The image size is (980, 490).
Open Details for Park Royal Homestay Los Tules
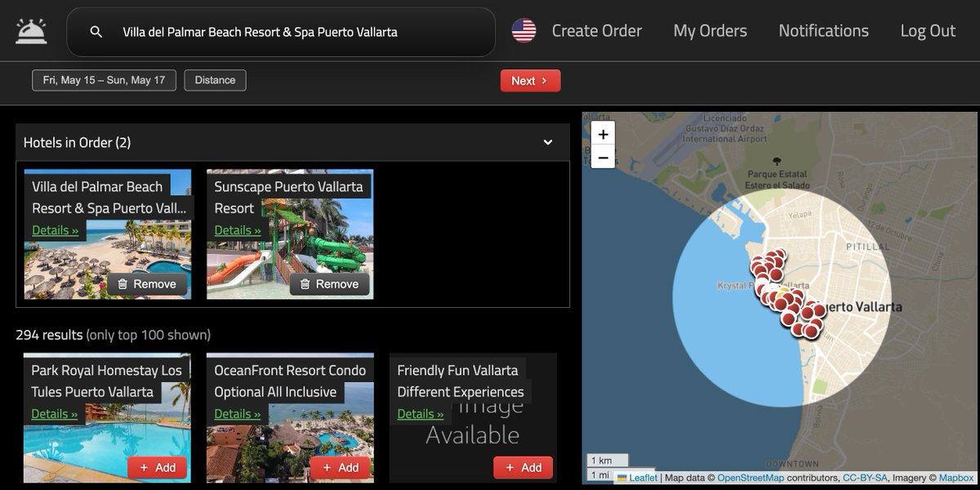tap(55, 414)
